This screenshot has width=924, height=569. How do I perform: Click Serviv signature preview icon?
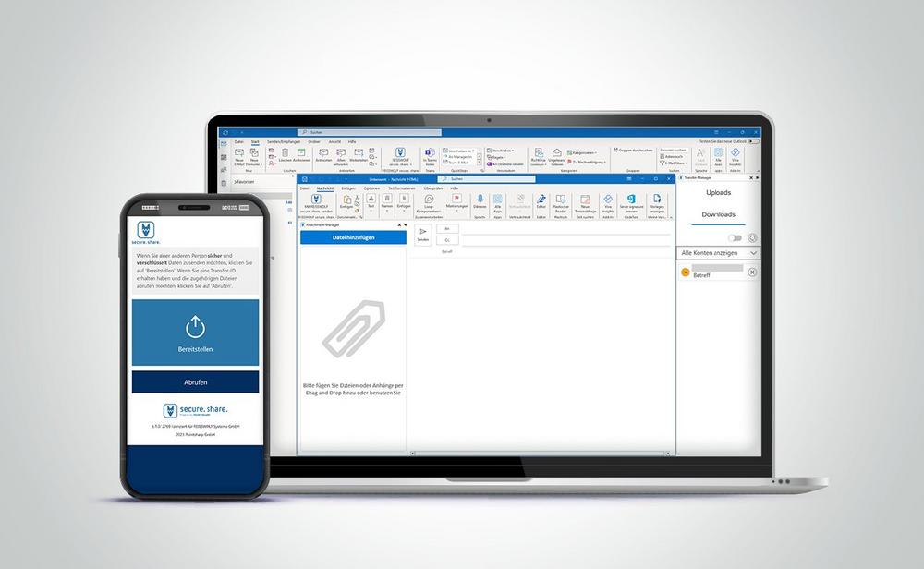click(x=631, y=200)
